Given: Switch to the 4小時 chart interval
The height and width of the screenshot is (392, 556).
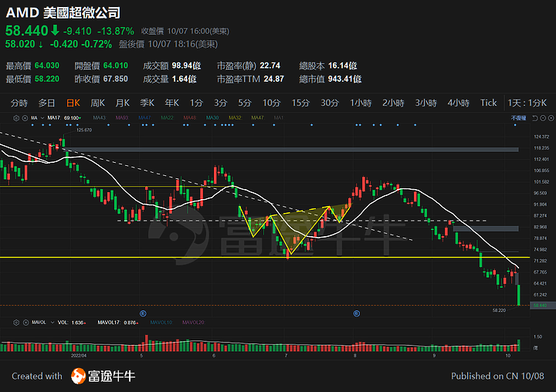Looking at the screenshot, I should (x=458, y=103).
